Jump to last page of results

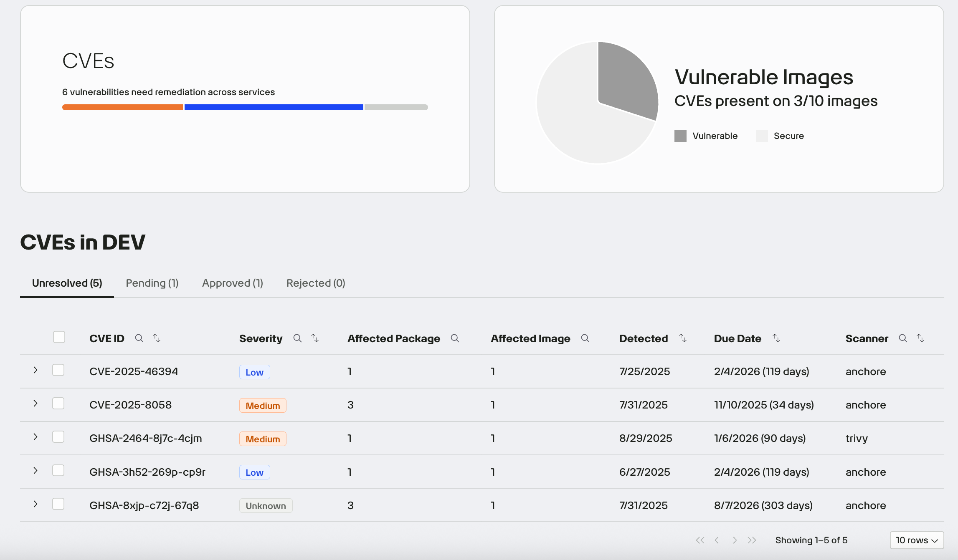click(752, 540)
